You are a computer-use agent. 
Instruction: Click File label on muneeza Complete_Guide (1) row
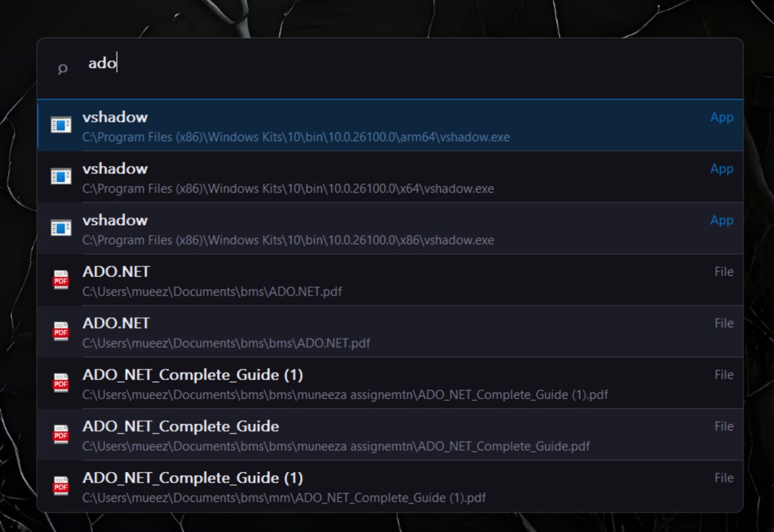pyautogui.click(x=724, y=374)
